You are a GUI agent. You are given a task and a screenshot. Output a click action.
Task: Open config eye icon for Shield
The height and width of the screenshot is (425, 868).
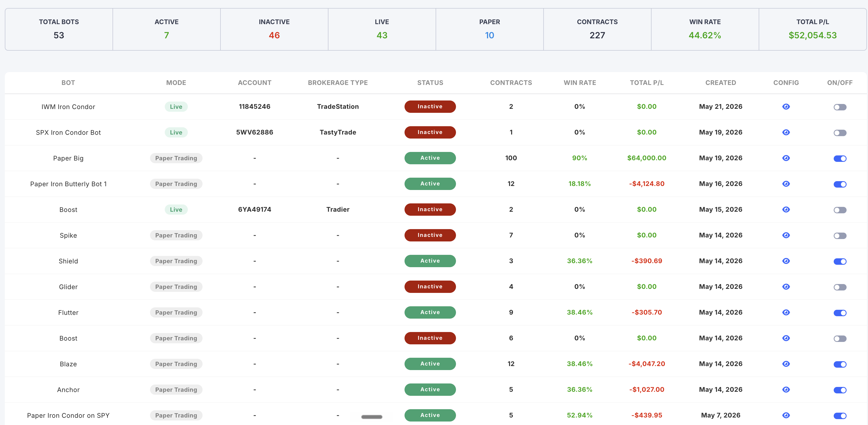(786, 261)
